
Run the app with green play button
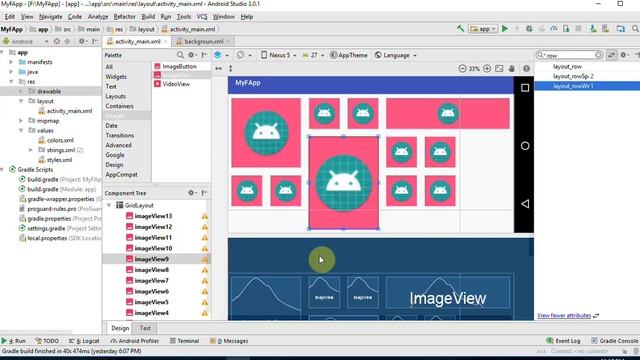(505, 29)
